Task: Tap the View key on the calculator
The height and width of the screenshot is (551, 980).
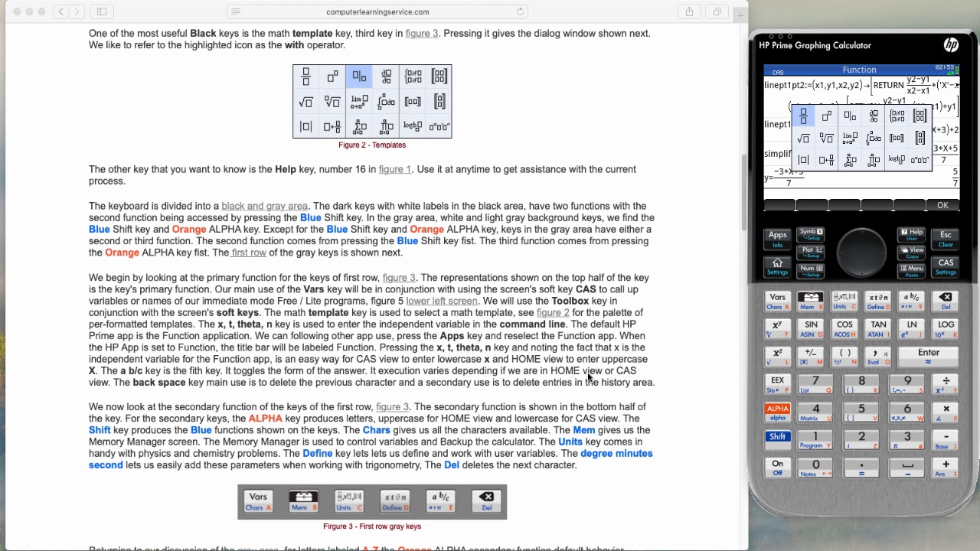Action: tap(912, 253)
